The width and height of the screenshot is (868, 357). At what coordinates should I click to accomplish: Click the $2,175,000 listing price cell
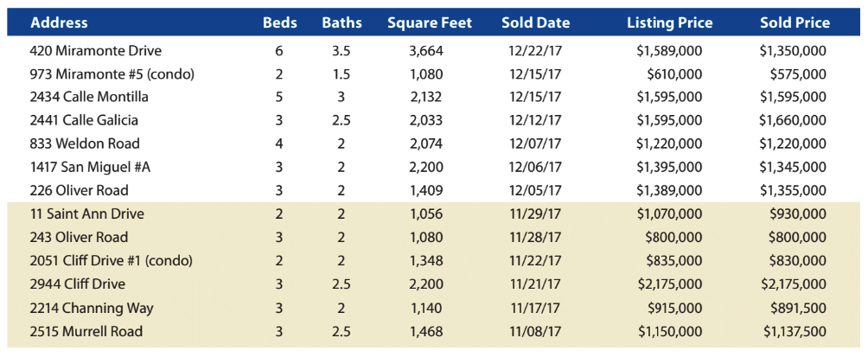(670, 284)
